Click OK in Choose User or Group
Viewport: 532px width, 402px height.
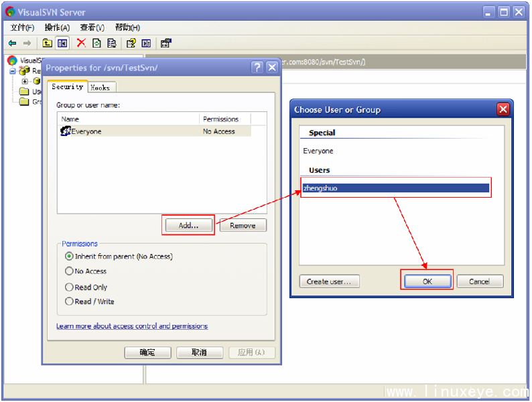click(427, 281)
